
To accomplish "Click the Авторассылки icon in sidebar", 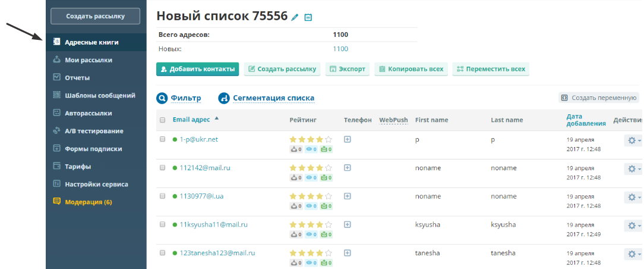I will click(56, 112).
